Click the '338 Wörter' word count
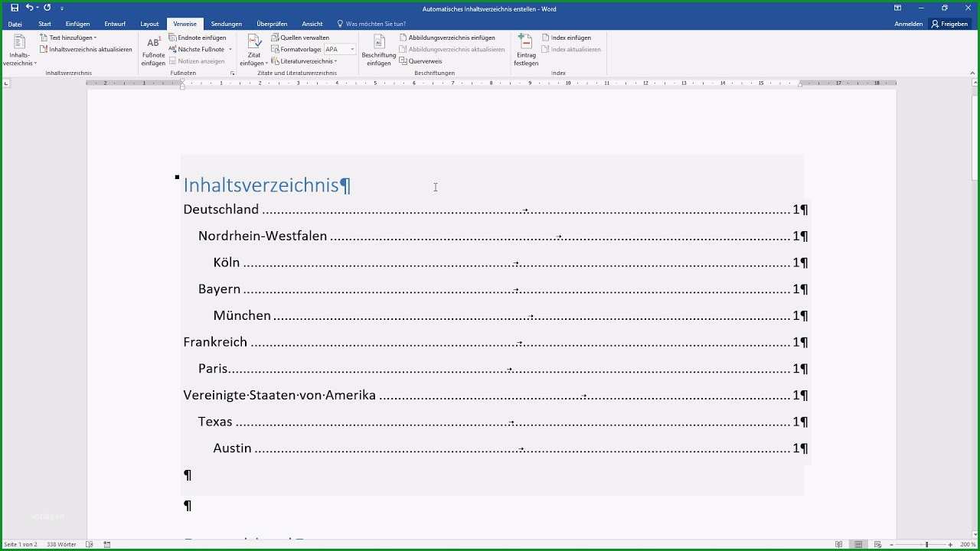The height and width of the screenshot is (551, 980). 62,544
